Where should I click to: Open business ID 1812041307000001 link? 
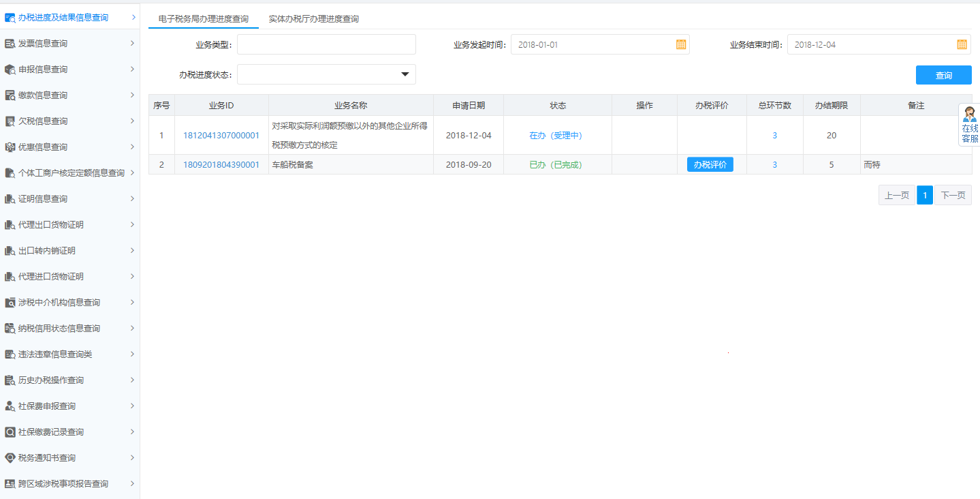[x=221, y=136]
